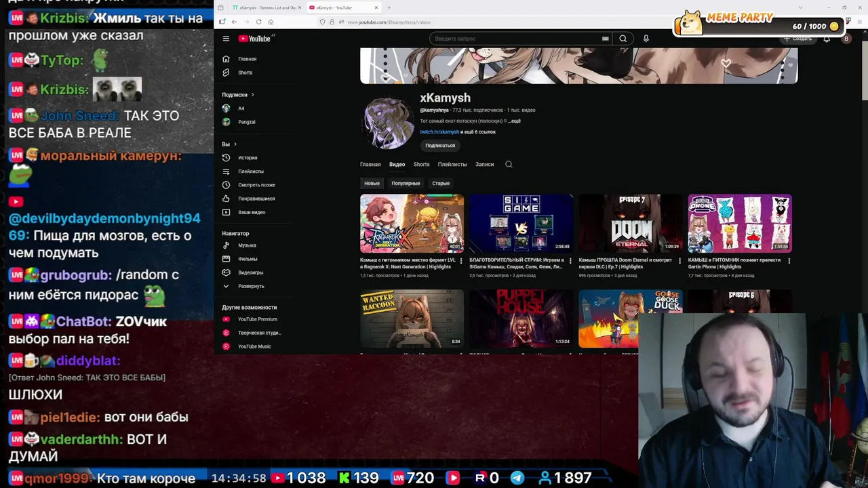
Task: Subscribe with the Подписаться button
Action: (x=440, y=145)
